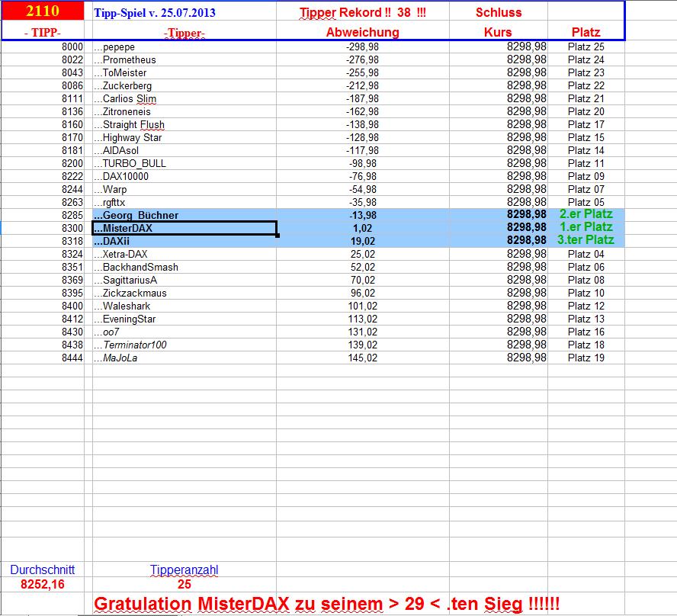Image resolution: width=677 pixels, height=616 pixels.
Task: Click the tipper count value 25
Action: point(185,582)
